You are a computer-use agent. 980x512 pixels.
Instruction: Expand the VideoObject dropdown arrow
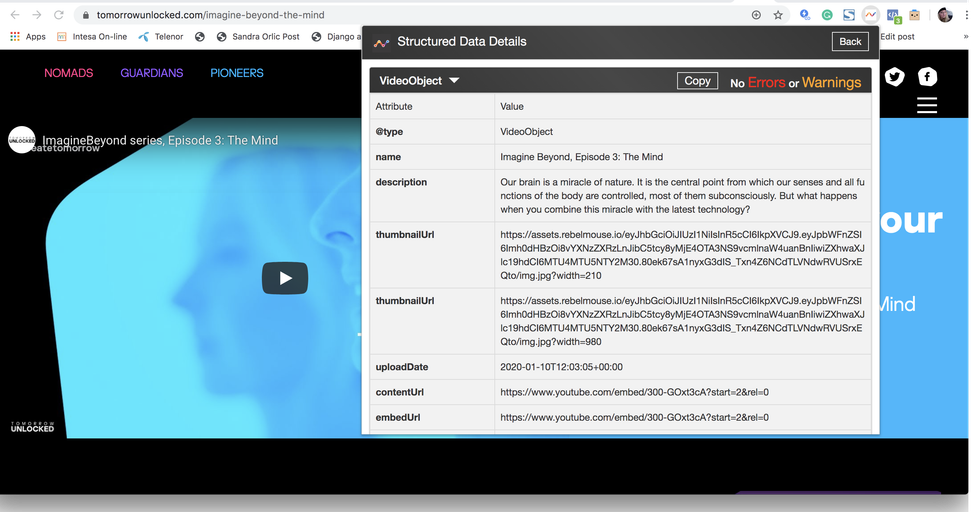point(454,81)
